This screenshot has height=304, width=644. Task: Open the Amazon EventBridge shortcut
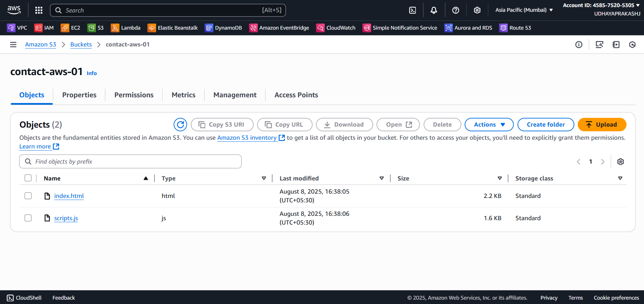click(x=279, y=28)
